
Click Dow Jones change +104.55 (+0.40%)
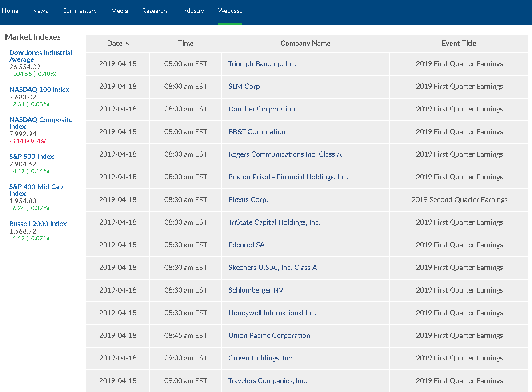point(33,74)
